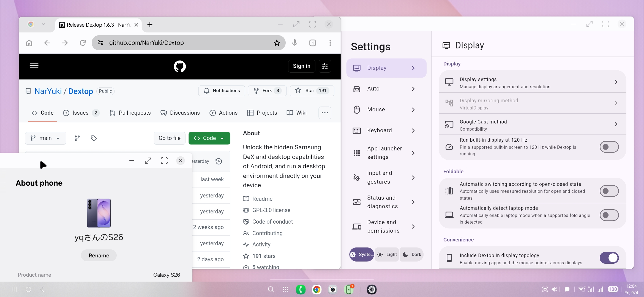Screen dimensions: 644x297
Task: Open the taskbar search icon
Action: pos(271,290)
